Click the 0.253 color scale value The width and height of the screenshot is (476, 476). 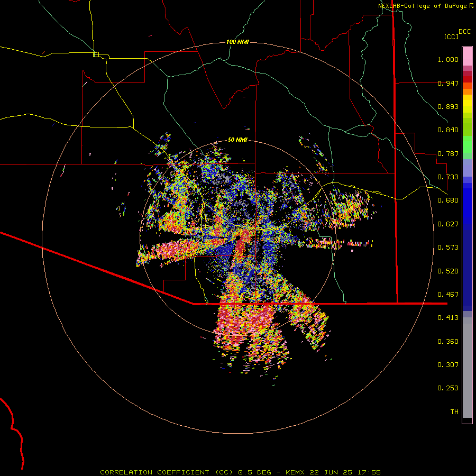448,388
